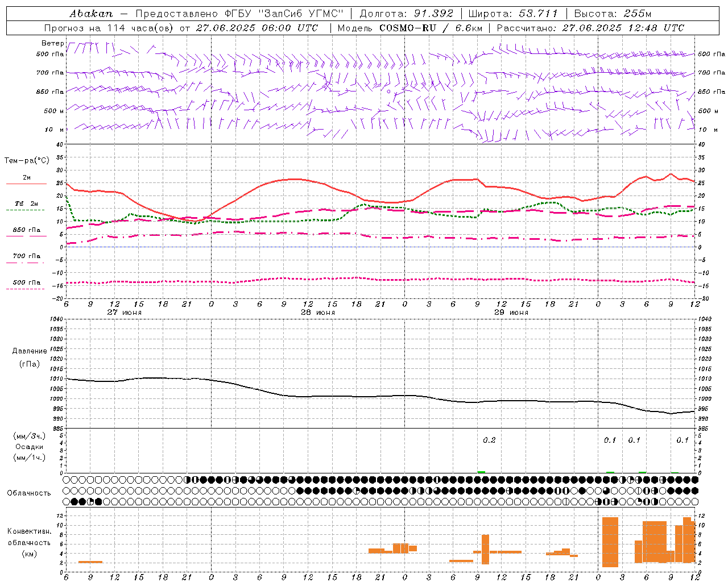728x582 pixels.
Task: Click the small orange bar near 9h on 27 June
Action: pos(90,562)
